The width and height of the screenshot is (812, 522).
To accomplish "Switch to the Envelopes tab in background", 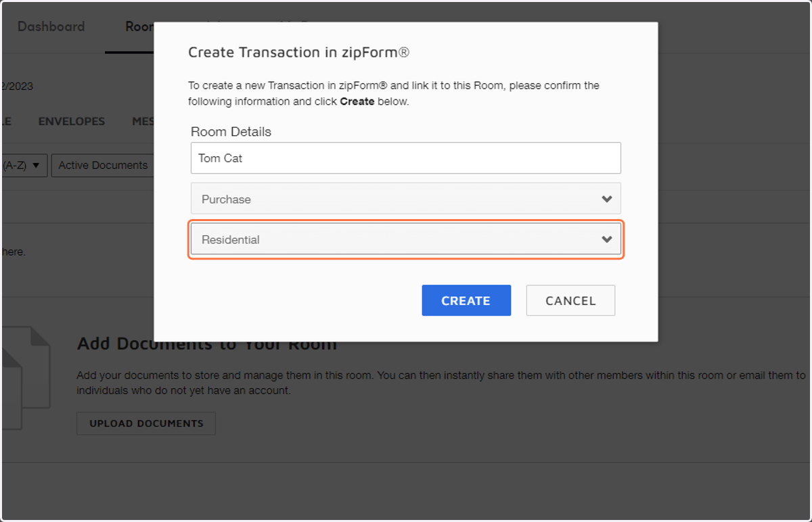I will (72, 122).
